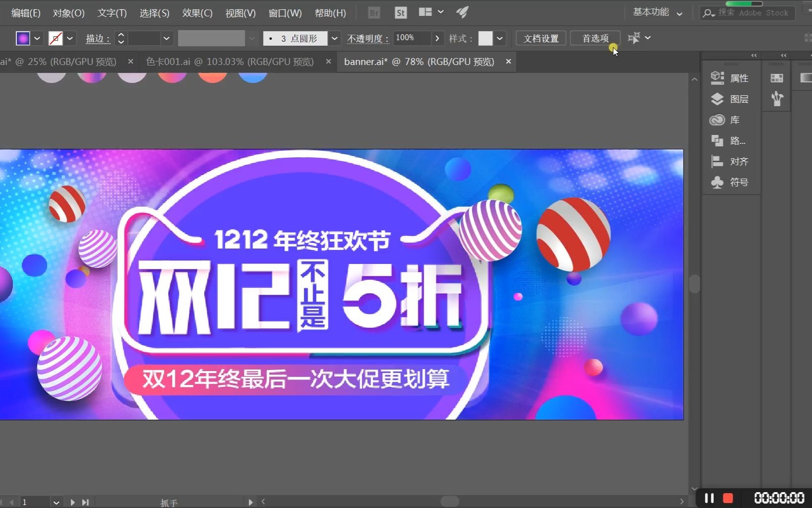
Task: Open the 文字(T) menu
Action: (112, 13)
